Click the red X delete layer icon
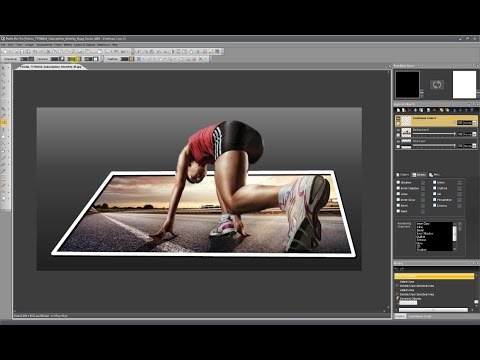 [410, 110]
